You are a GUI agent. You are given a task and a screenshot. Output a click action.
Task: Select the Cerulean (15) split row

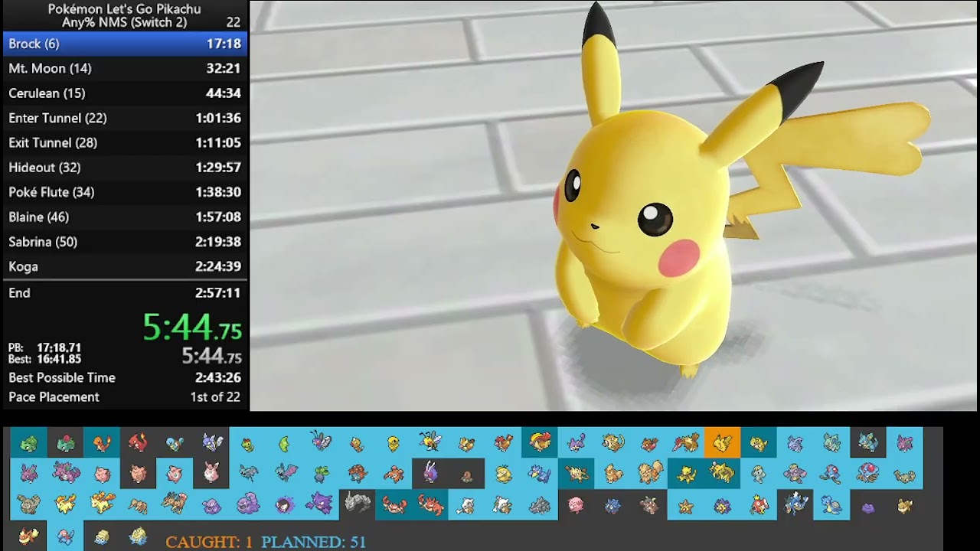point(125,93)
